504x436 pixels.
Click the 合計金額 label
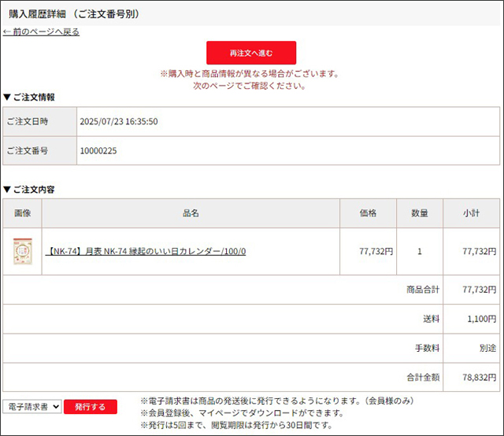(423, 378)
